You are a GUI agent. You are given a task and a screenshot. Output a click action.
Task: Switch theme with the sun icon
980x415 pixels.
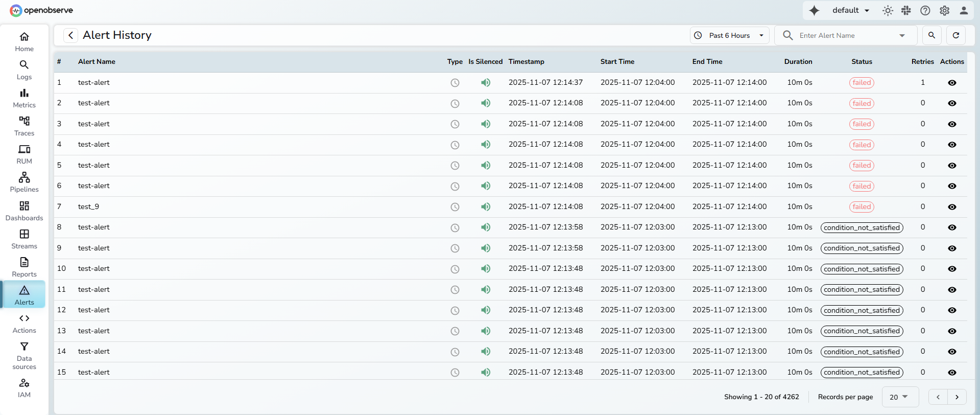(888, 11)
